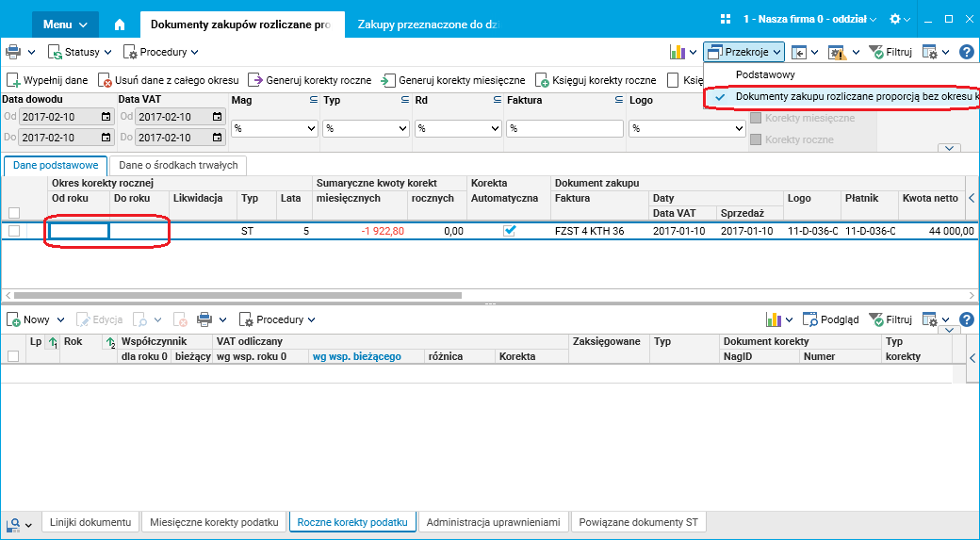This screenshot has width=980, height=540.
Task: Click the help icon in lower toolbar
Action: tap(966, 319)
